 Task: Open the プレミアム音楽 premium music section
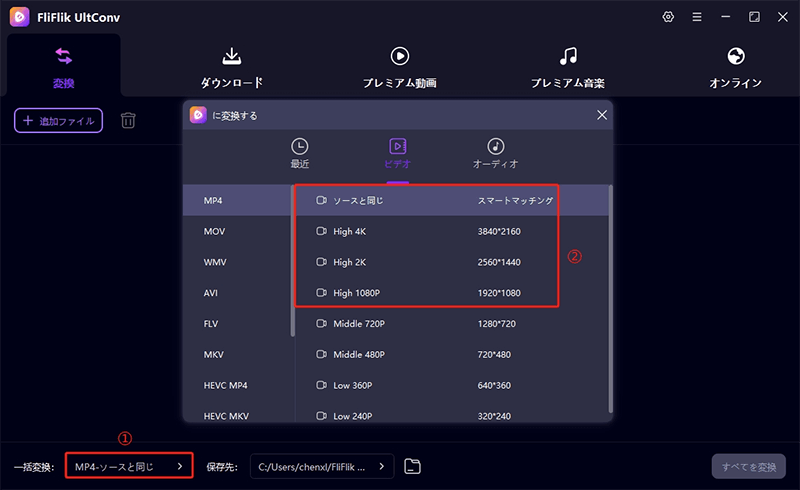click(x=568, y=66)
